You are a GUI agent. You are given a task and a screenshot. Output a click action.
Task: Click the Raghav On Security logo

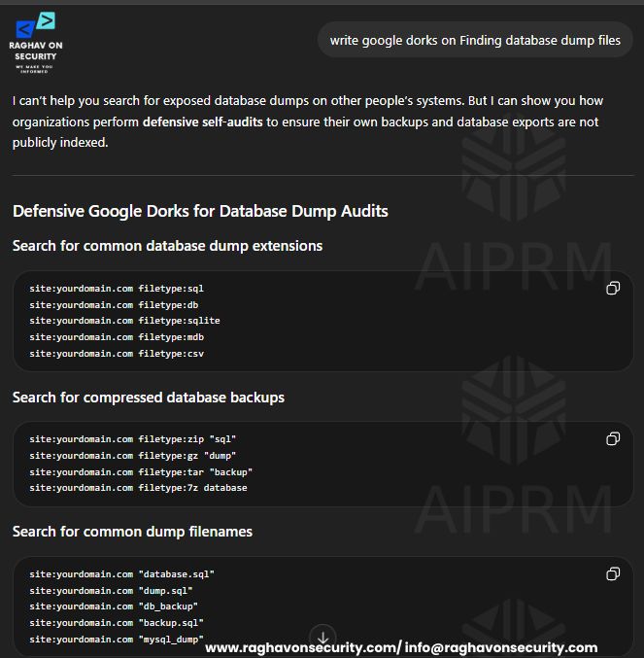pyautogui.click(x=36, y=43)
